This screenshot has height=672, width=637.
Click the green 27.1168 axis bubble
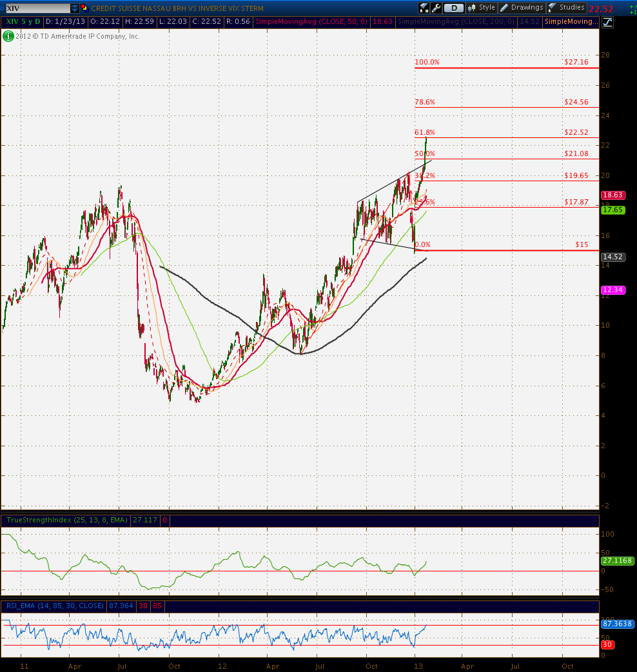[x=617, y=560]
